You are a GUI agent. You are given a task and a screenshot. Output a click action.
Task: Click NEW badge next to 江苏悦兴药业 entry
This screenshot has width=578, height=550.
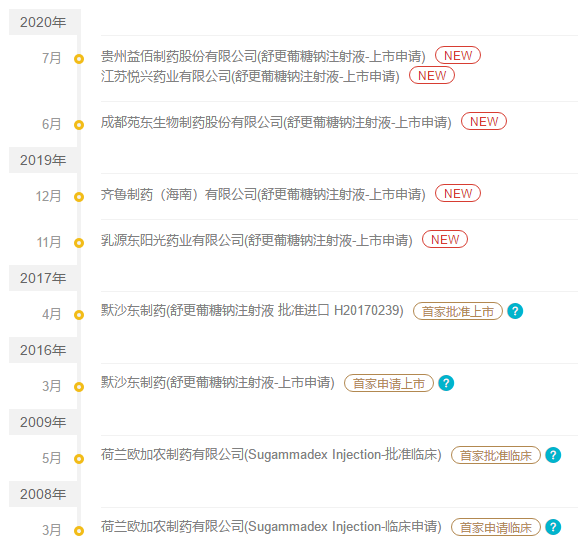coord(432,76)
